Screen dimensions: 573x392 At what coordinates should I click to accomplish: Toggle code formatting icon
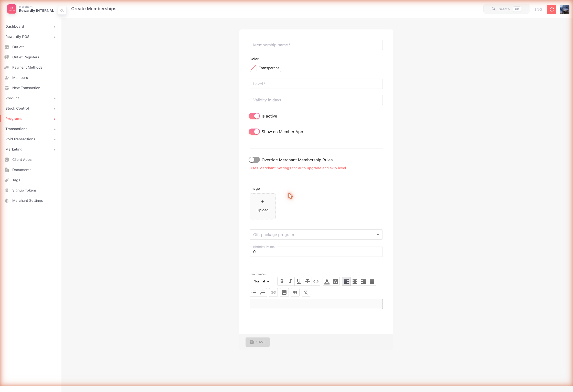coord(316,281)
